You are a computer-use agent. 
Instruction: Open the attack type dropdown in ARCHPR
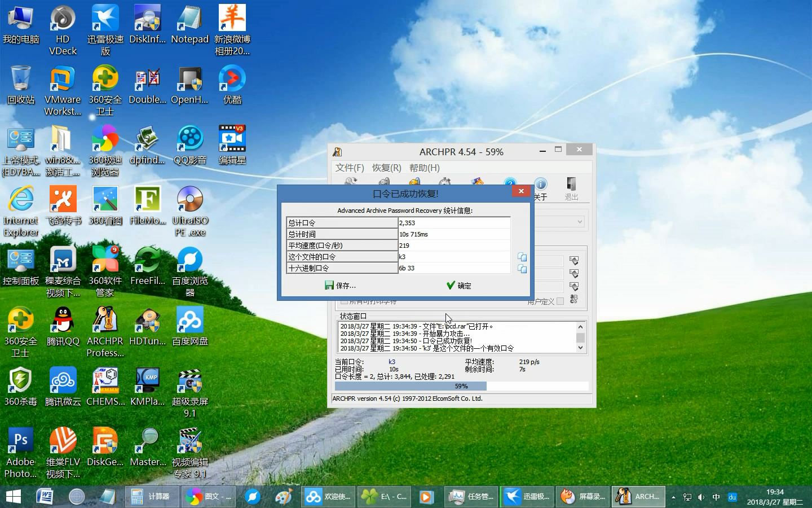tap(580, 222)
